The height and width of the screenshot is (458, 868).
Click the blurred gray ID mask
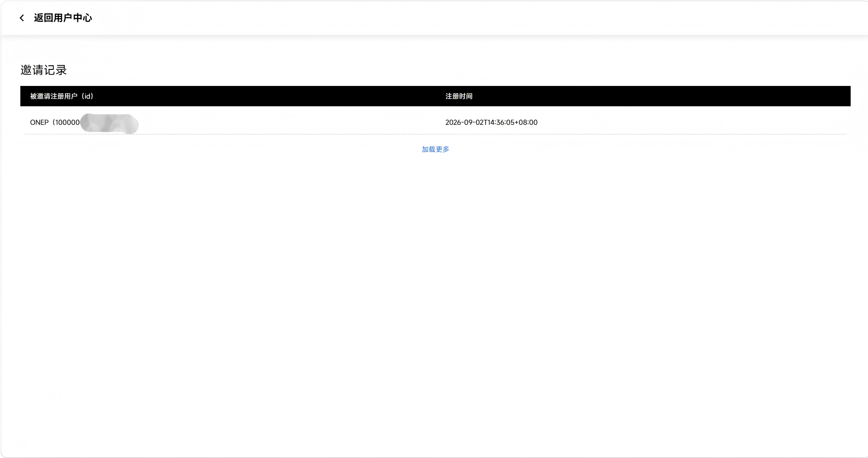(x=109, y=123)
